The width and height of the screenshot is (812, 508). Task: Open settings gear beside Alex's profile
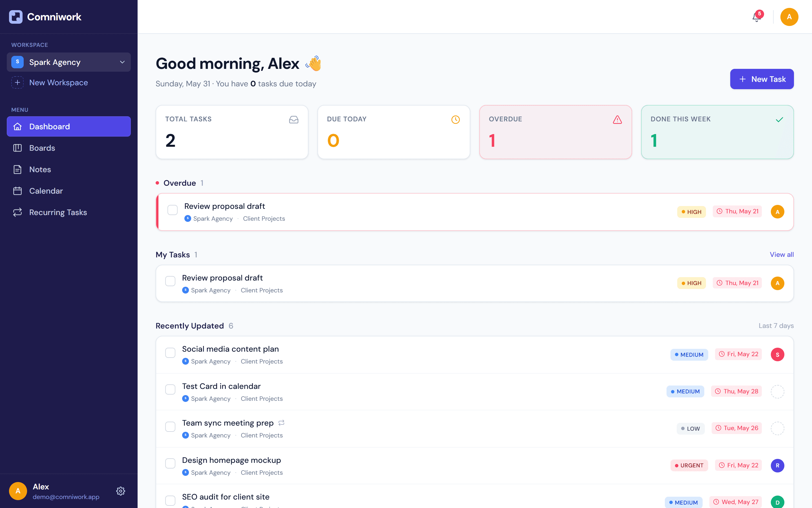120,491
